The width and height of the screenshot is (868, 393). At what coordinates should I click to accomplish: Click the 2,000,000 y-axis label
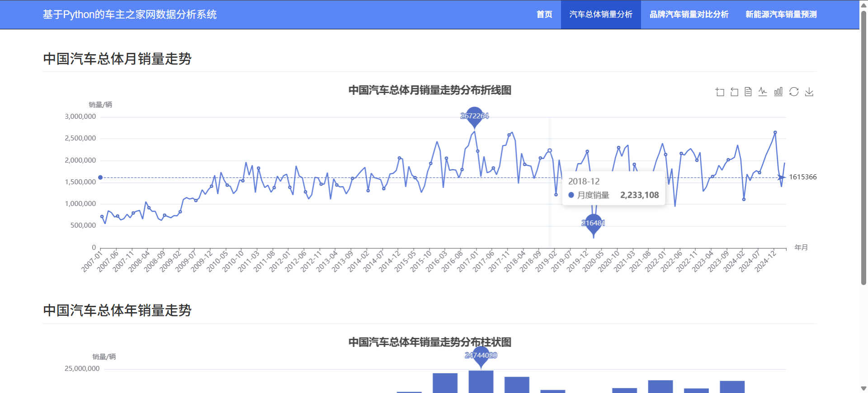pyautogui.click(x=80, y=160)
